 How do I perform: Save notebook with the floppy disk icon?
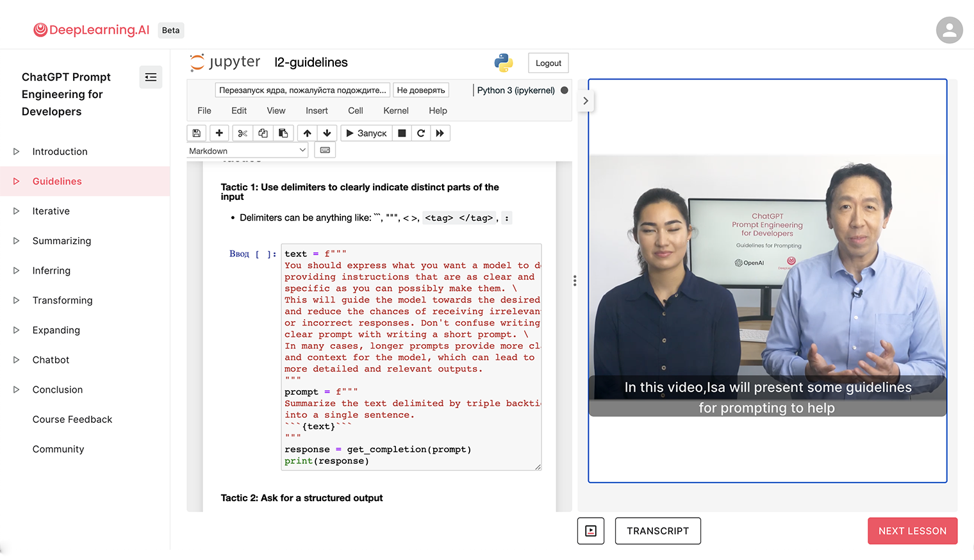click(197, 133)
